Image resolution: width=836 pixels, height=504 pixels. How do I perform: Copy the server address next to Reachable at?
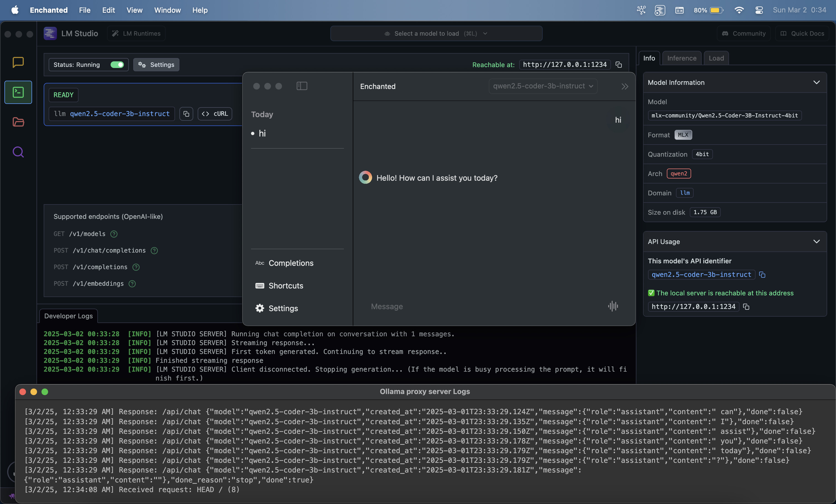coord(618,65)
